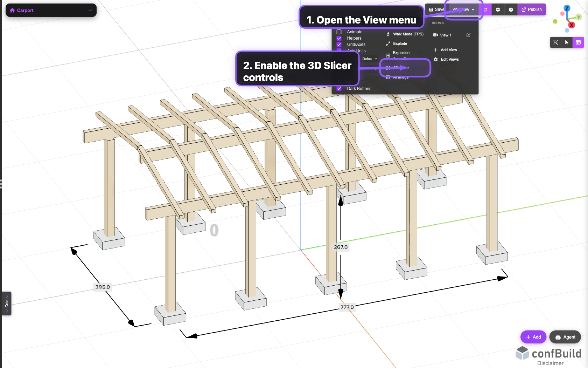
Task: Enable the Animate checkbox
Action: 339,32
